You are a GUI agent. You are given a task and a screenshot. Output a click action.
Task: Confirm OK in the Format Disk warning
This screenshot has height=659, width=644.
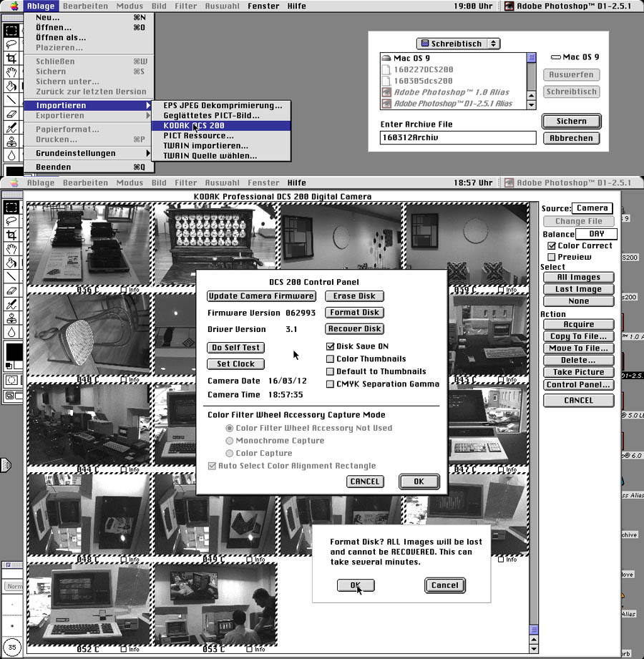point(356,585)
